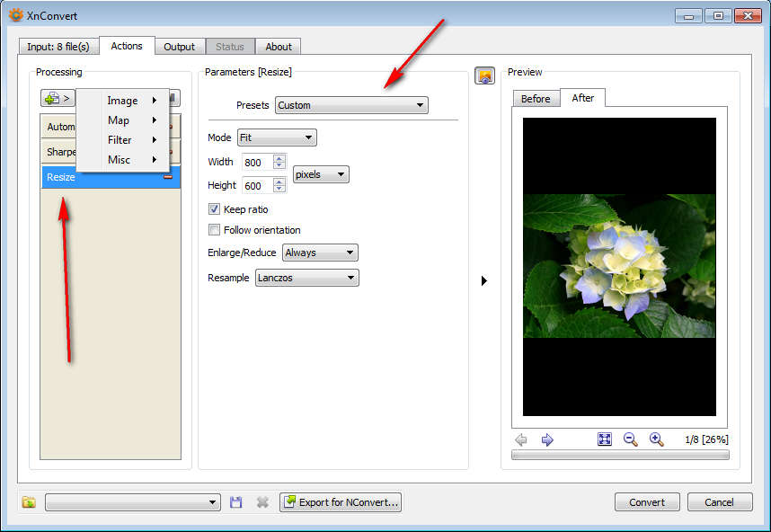This screenshot has width=771, height=532.
Task: Expand the Mode dropdown set to Fit
Action: pyautogui.click(x=277, y=138)
